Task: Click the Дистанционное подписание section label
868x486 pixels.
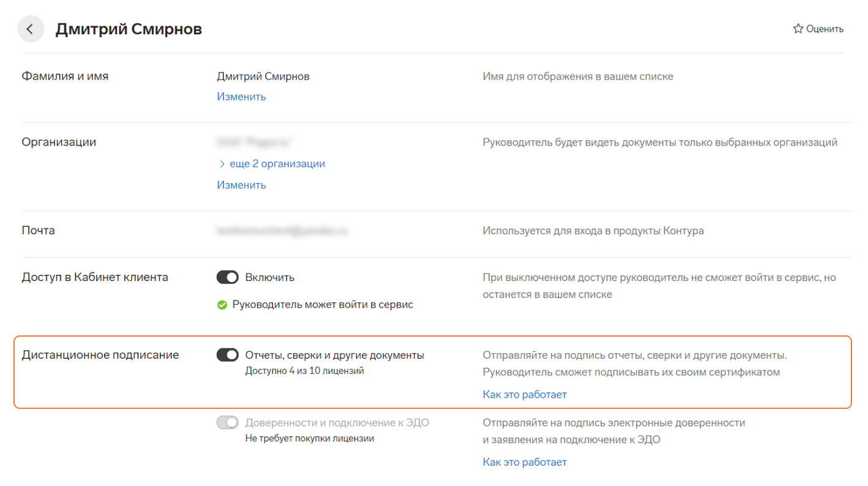Action: tap(100, 355)
